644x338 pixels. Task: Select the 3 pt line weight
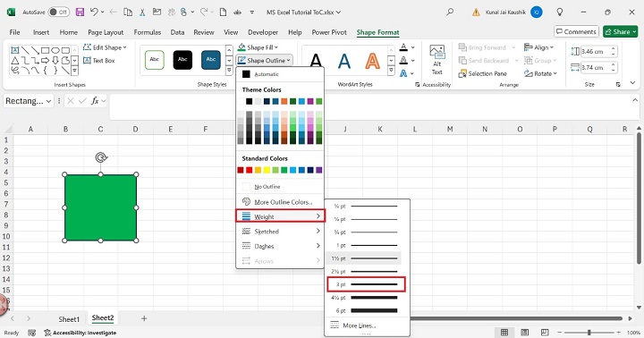tap(367, 284)
